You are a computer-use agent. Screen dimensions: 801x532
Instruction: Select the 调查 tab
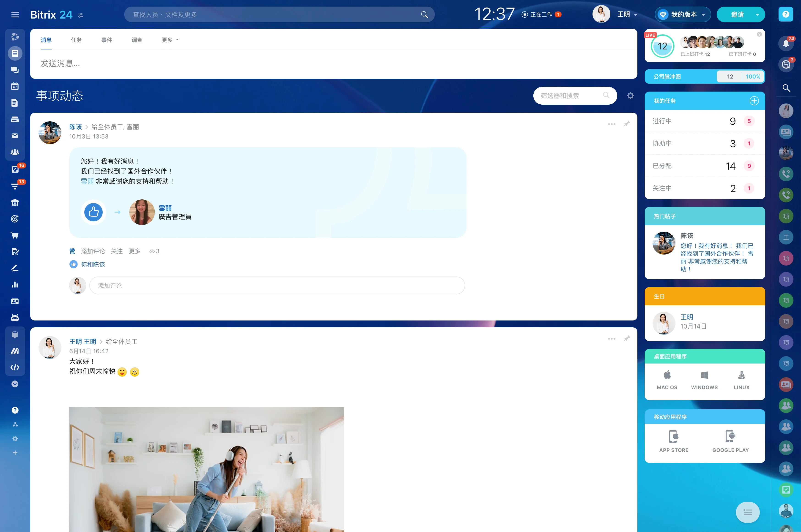tap(137, 40)
